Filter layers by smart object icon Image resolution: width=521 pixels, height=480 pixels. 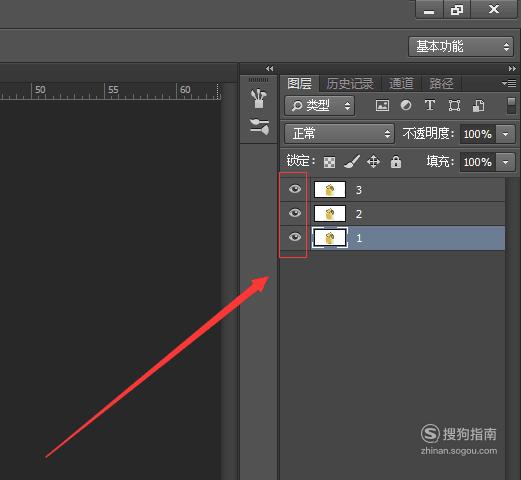[x=479, y=106]
